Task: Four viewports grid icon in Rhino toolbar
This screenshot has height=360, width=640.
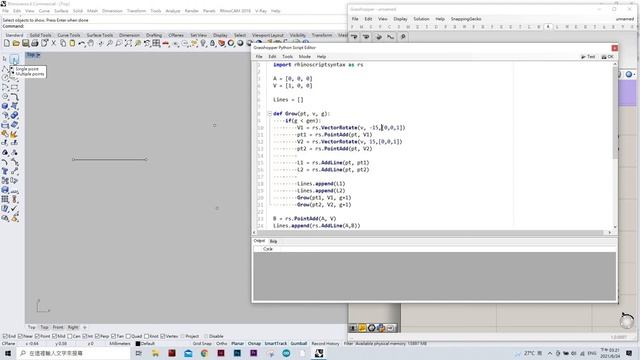Action: (156, 43)
